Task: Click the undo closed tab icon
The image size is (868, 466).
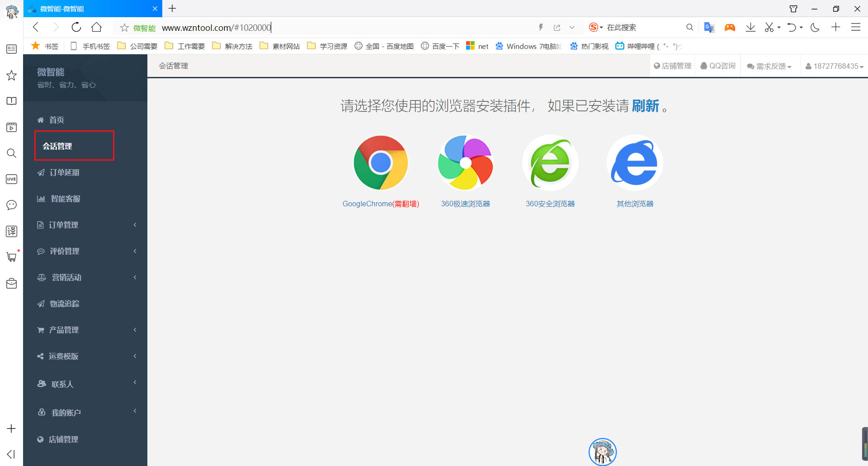Action: [x=792, y=27]
